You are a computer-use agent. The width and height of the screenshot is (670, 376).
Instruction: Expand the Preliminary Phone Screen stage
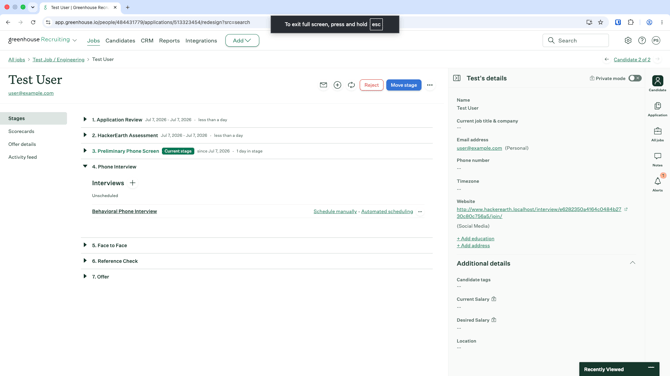coord(85,151)
